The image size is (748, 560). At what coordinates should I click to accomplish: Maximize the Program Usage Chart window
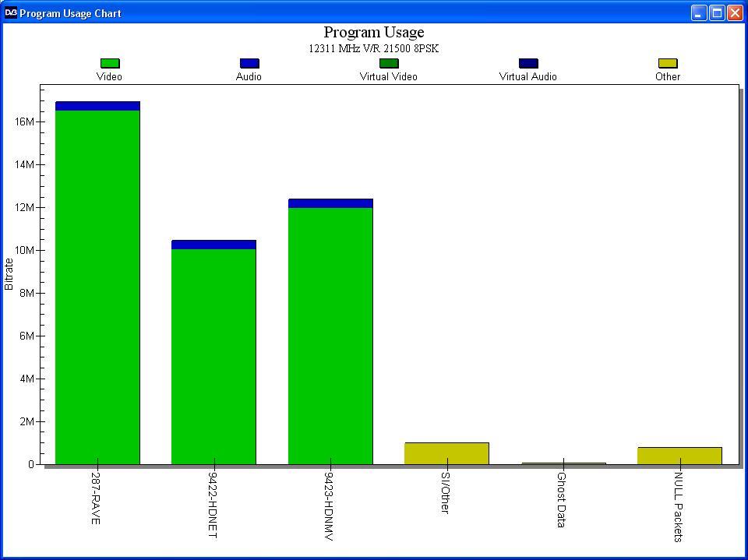(717, 13)
